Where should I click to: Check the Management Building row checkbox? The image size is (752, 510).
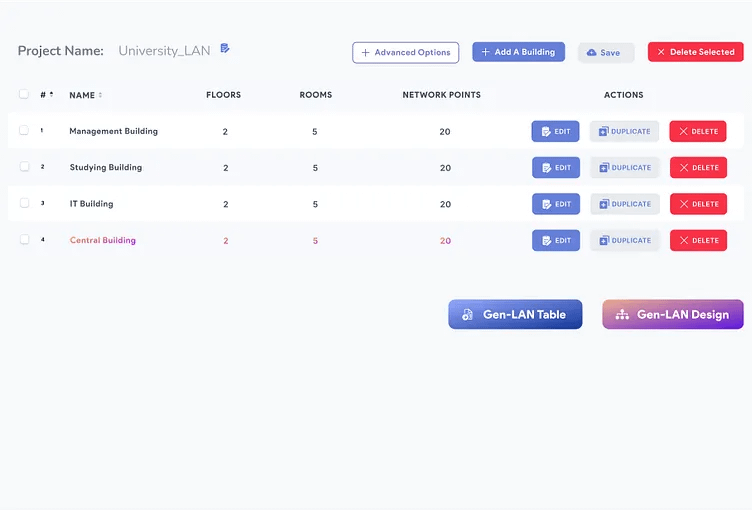[x=24, y=131]
